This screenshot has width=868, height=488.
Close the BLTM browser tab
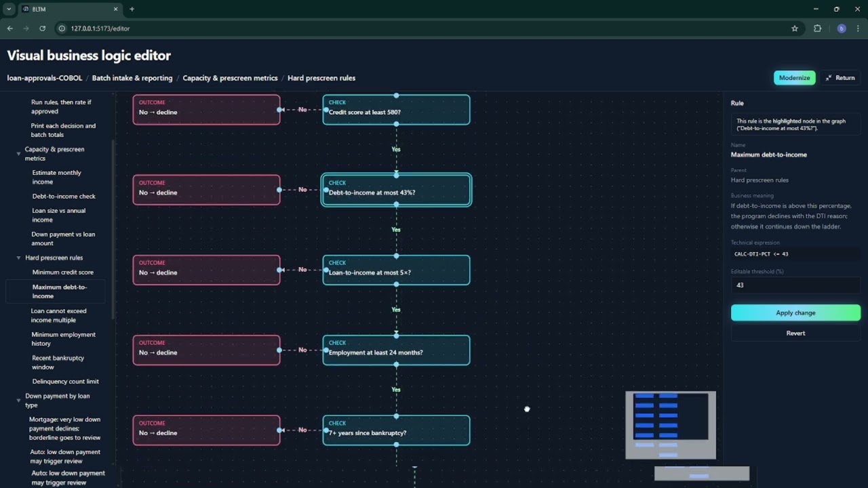(115, 9)
